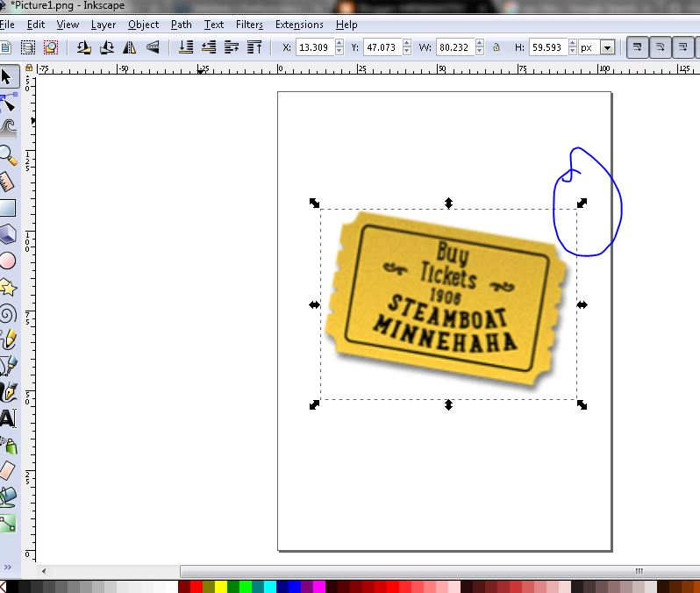The width and height of the screenshot is (700, 593).
Task: Click the X position input field
Action: click(x=315, y=47)
